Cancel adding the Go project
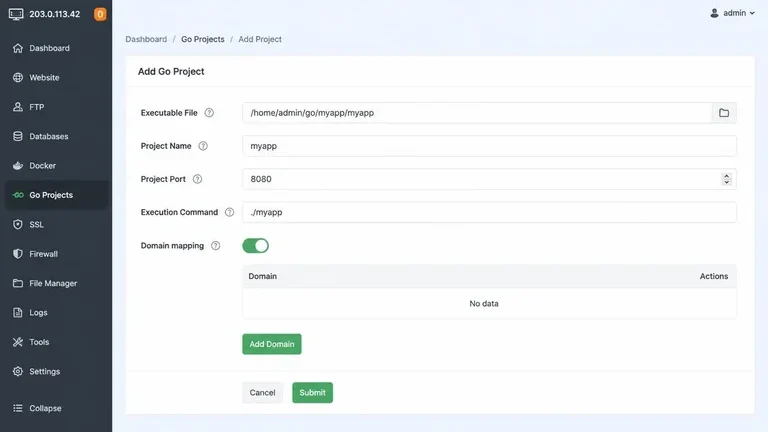The height and width of the screenshot is (432, 768). point(263,392)
